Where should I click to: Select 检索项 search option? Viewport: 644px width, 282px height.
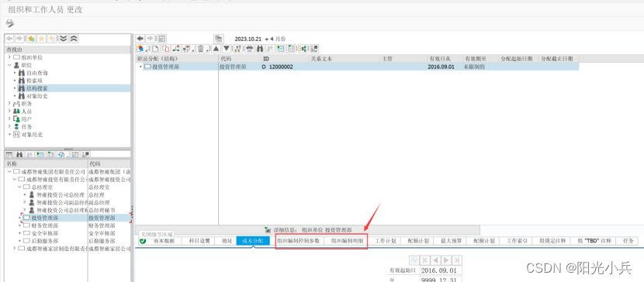[x=34, y=81]
